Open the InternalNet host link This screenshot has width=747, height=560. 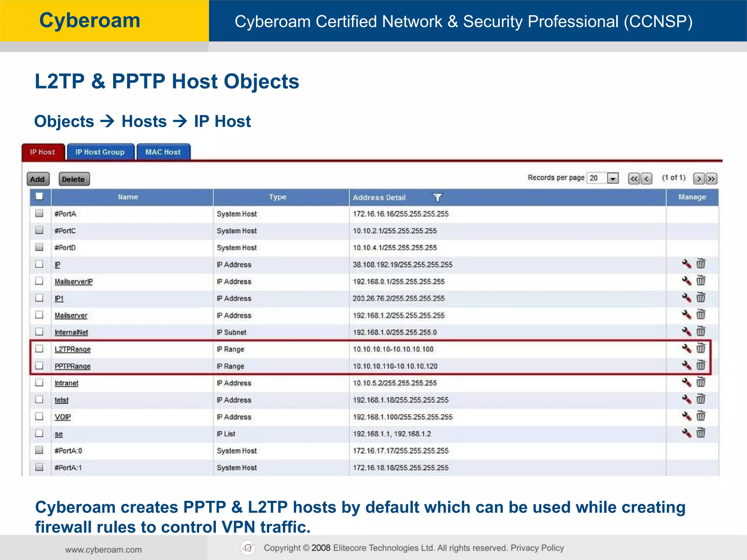71,332
